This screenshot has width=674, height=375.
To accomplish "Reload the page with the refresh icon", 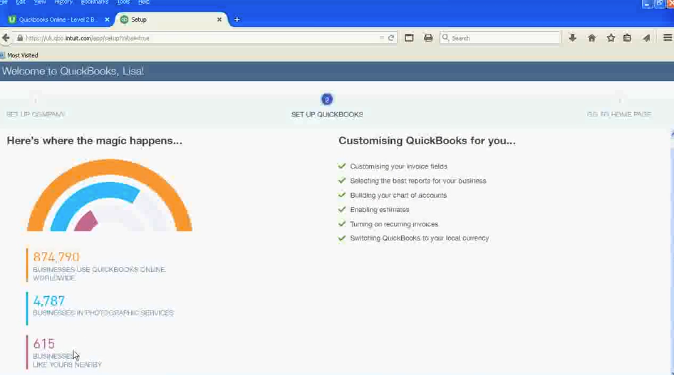I will pyautogui.click(x=391, y=38).
